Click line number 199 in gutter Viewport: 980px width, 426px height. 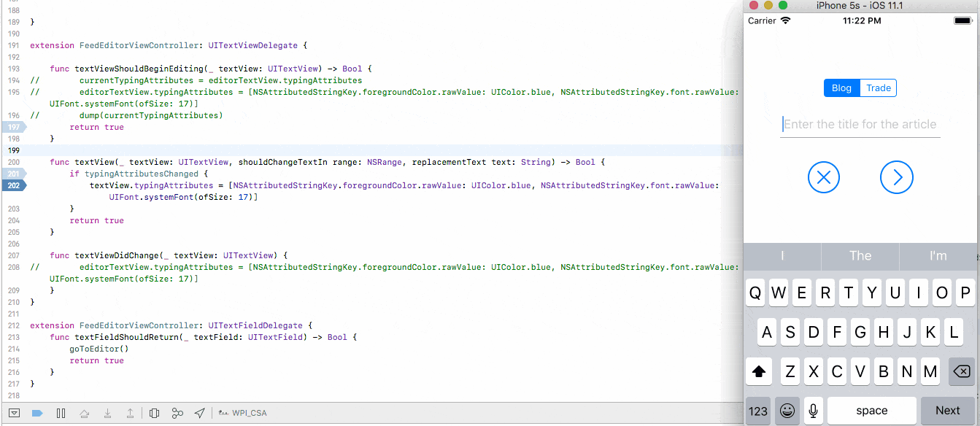click(14, 150)
